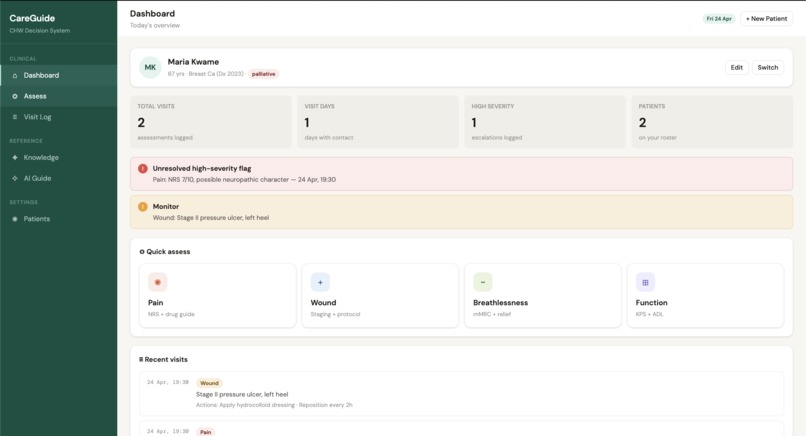The height and width of the screenshot is (436, 806).
Task: Open the Breathlessness quick assess card
Action: [x=543, y=296]
